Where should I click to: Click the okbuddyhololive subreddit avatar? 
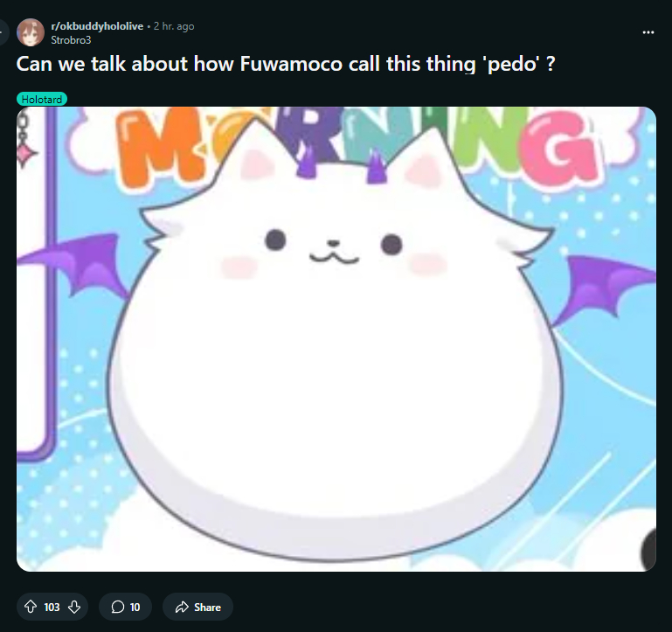pos(31,32)
